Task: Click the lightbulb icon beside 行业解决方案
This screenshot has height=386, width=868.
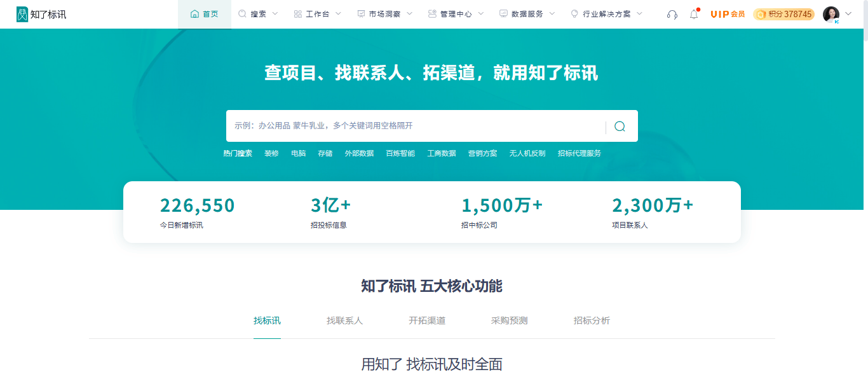Action: point(574,14)
